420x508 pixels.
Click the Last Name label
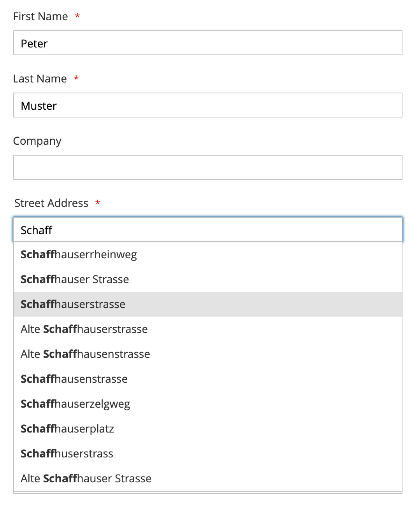(x=40, y=79)
